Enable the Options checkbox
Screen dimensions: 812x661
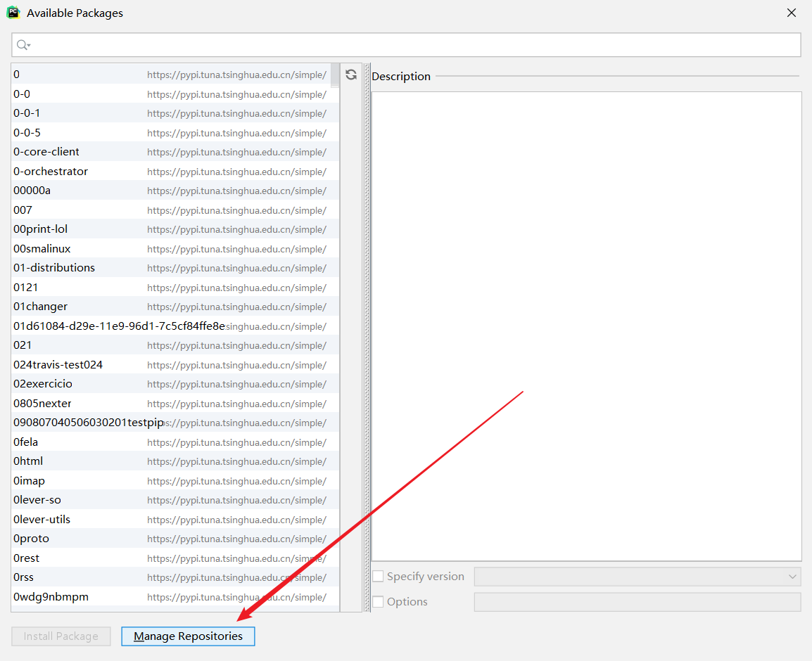pyautogui.click(x=378, y=601)
